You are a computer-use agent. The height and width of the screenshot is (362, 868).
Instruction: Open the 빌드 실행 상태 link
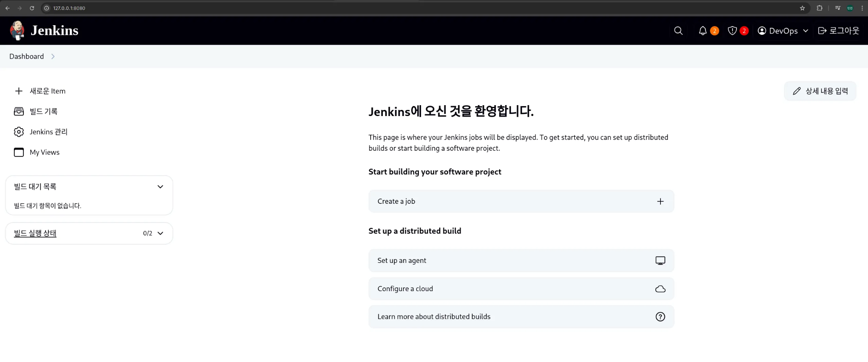point(35,233)
